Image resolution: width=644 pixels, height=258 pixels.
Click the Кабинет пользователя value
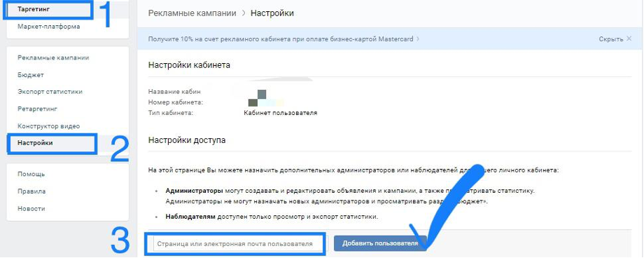[281, 112]
